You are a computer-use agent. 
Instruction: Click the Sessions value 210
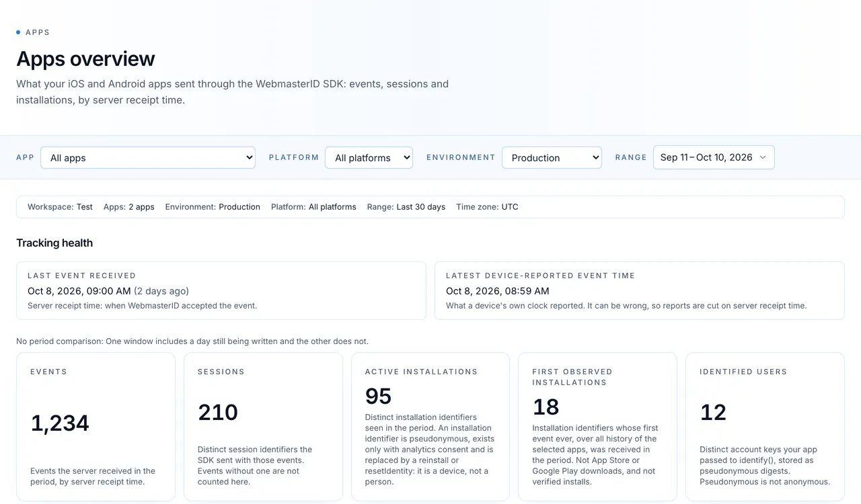[218, 413]
